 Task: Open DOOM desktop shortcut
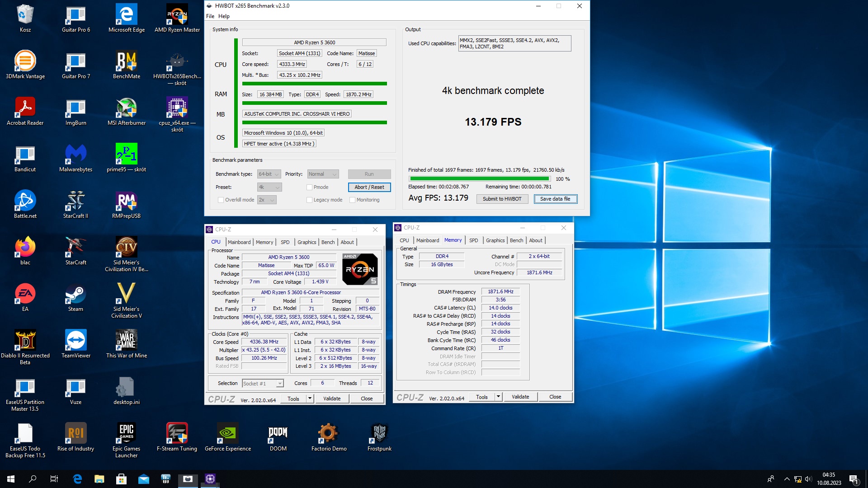pos(278,437)
